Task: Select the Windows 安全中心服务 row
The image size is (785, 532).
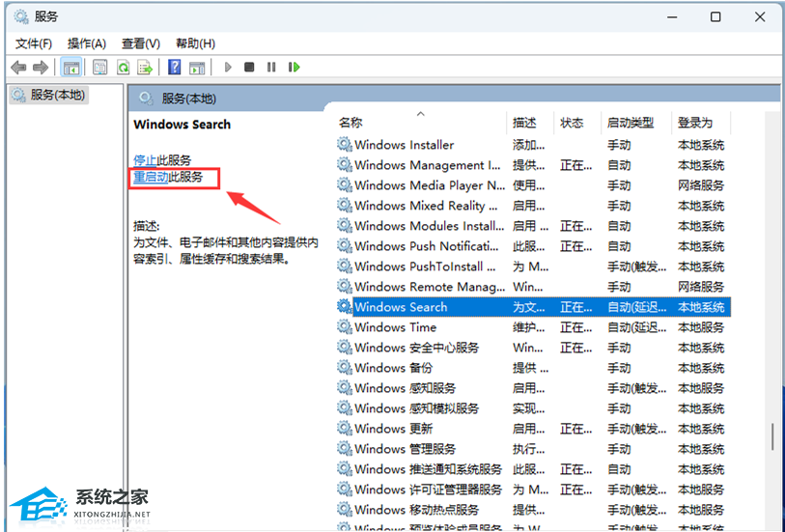Action: click(533, 348)
